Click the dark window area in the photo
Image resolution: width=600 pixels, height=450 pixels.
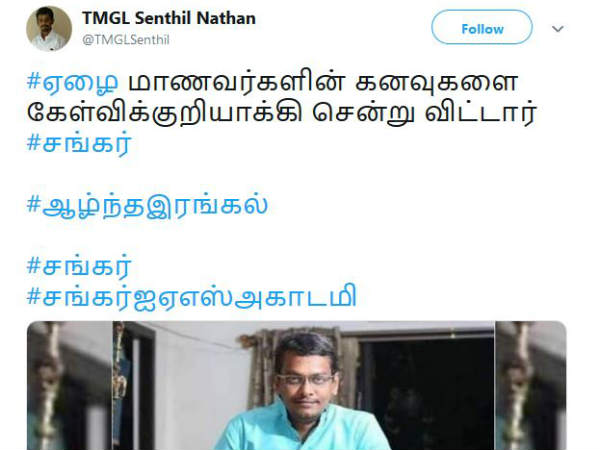427,394
